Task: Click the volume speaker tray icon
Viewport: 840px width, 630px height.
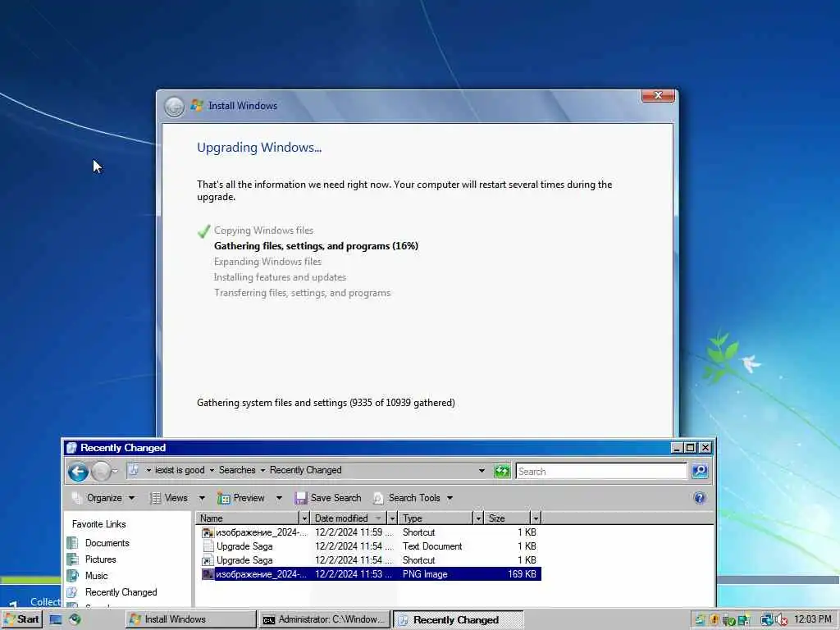Action: pos(782,620)
